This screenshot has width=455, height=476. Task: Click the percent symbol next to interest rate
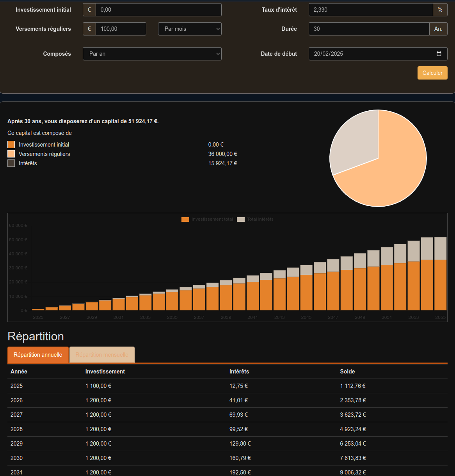pos(440,10)
